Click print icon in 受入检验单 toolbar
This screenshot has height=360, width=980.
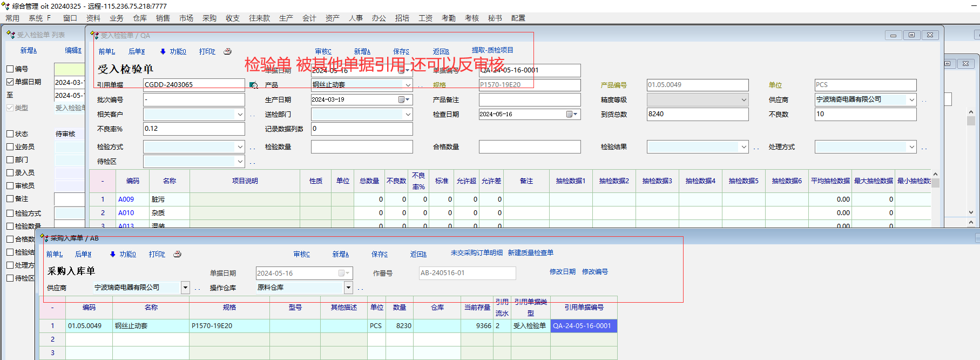(x=227, y=51)
